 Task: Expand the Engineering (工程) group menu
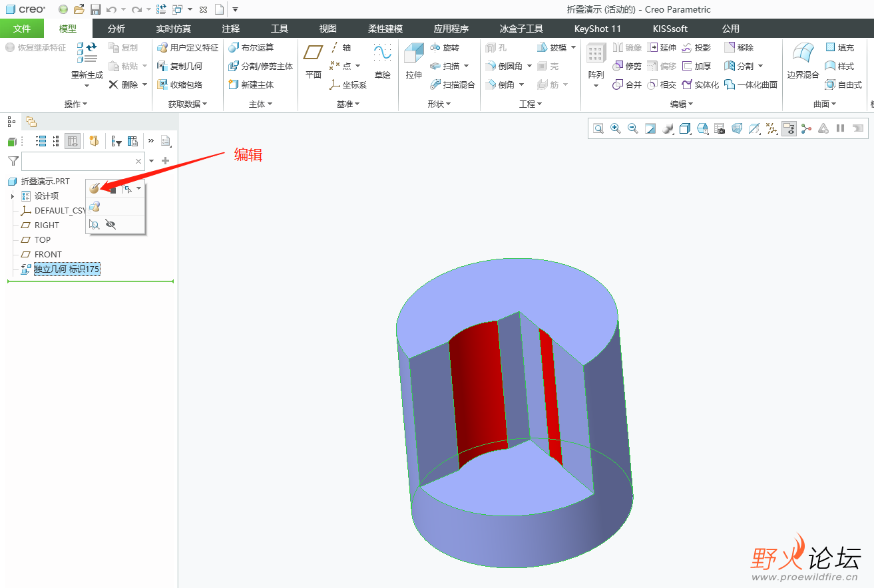coord(531,104)
